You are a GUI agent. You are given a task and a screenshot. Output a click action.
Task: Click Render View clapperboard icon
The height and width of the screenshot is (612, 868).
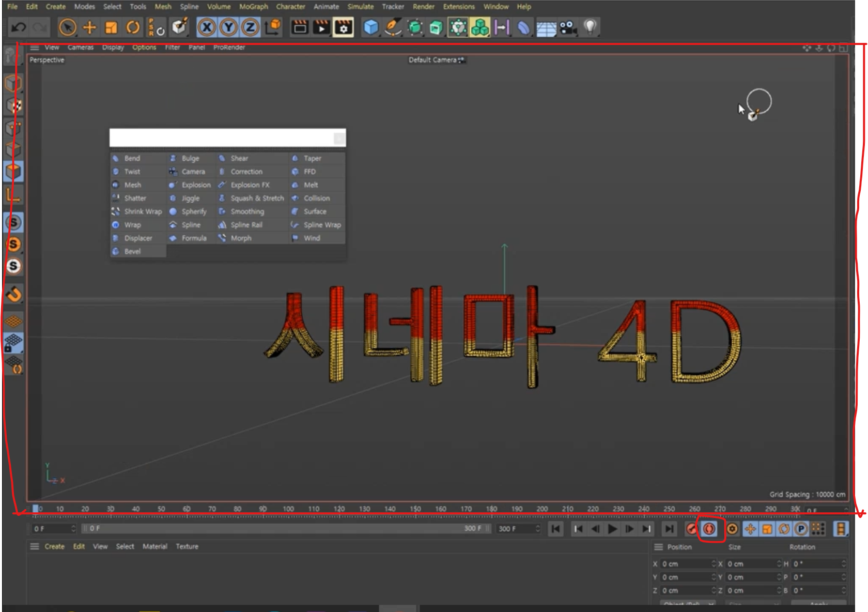[x=300, y=27]
